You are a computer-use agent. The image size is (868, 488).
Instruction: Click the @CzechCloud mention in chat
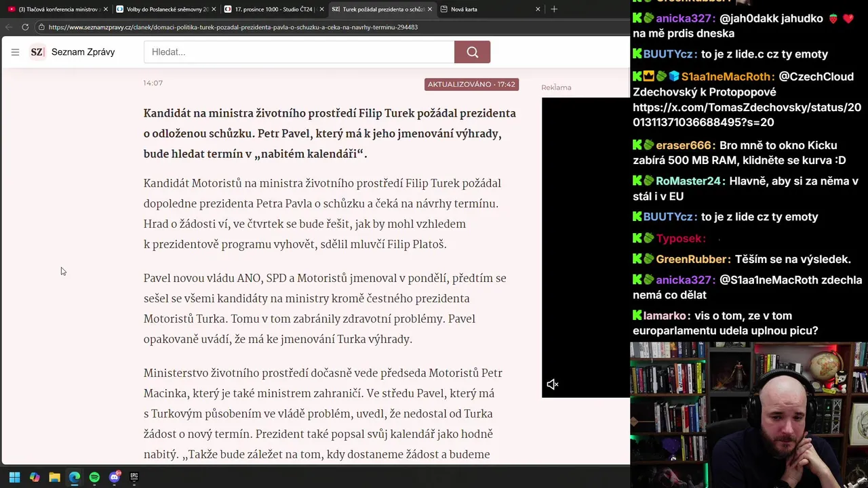coord(816,77)
